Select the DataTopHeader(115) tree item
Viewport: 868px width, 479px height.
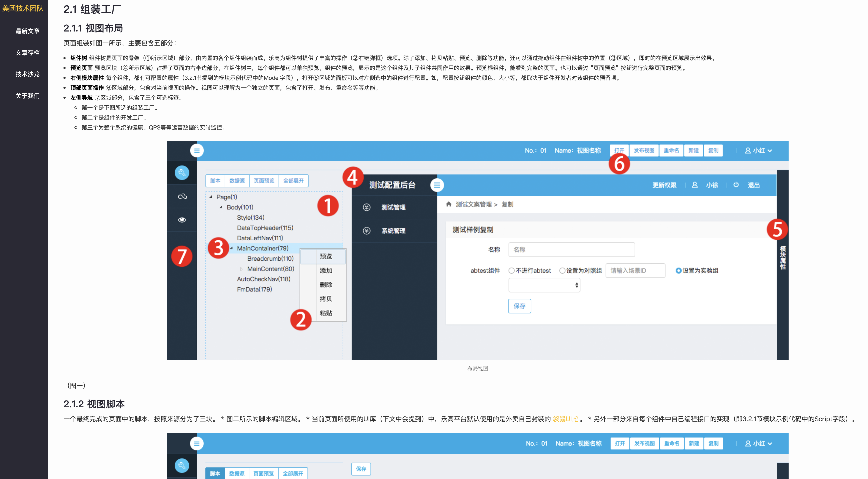coord(265,228)
